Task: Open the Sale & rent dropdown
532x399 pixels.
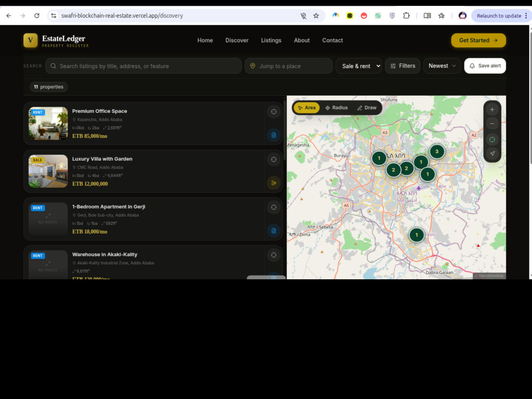Action: coord(359,66)
